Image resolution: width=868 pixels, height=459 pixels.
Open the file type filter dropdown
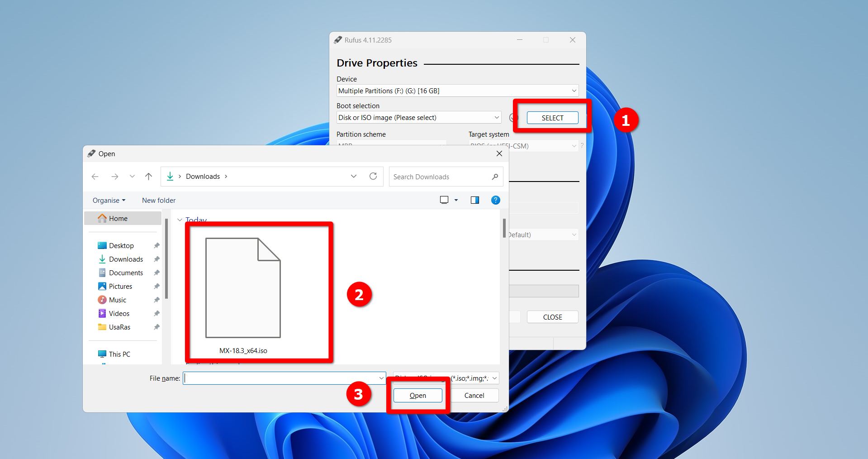[x=446, y=378]
